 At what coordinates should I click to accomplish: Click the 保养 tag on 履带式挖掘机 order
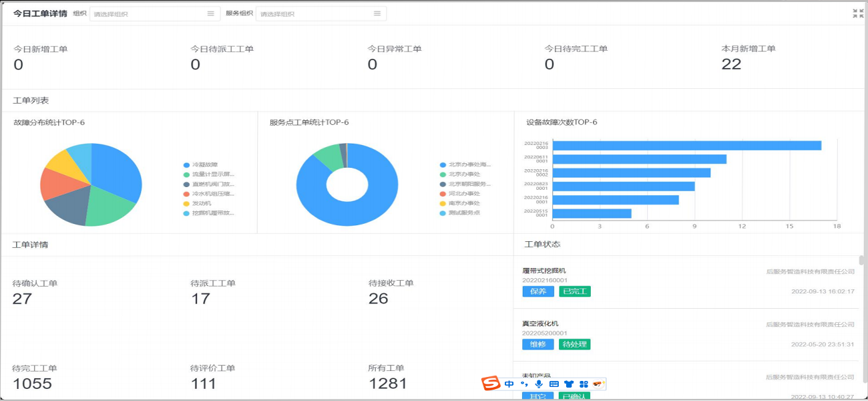[538, 291]
